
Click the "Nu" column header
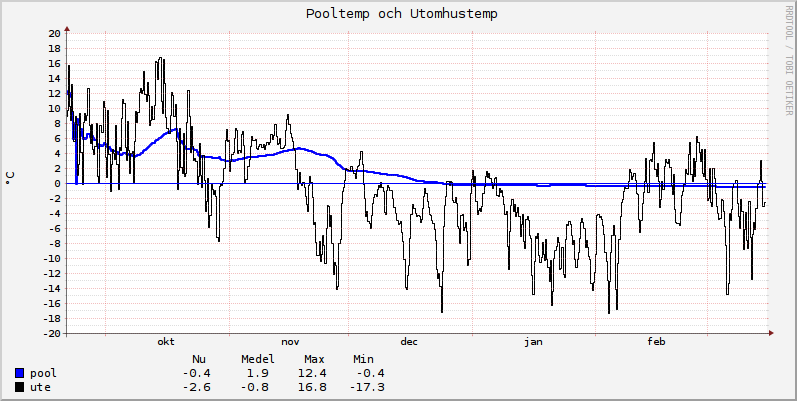tap(199, 359)
